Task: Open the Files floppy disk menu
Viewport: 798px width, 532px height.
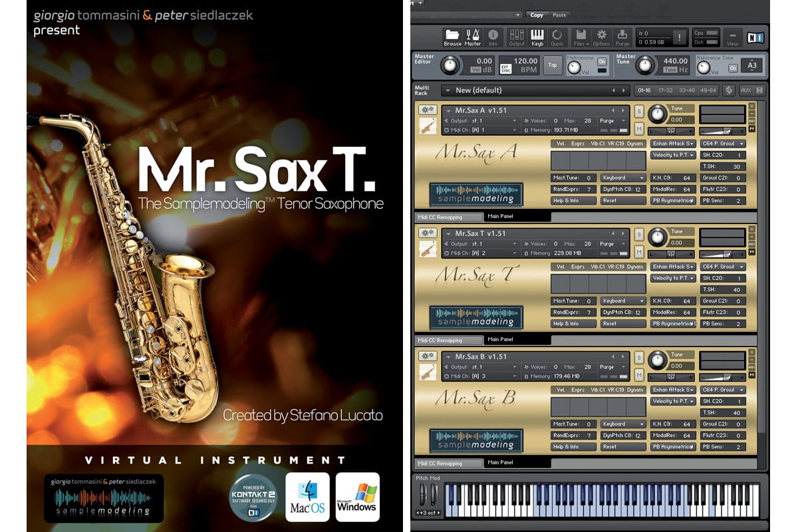Action: (x=581, y=37)
